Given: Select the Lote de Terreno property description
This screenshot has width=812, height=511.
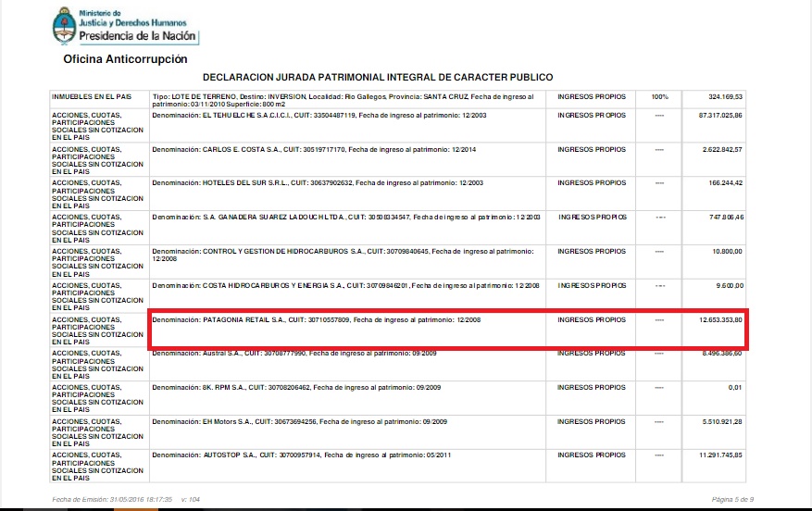Looking at the screenshot, I should 344,100.
